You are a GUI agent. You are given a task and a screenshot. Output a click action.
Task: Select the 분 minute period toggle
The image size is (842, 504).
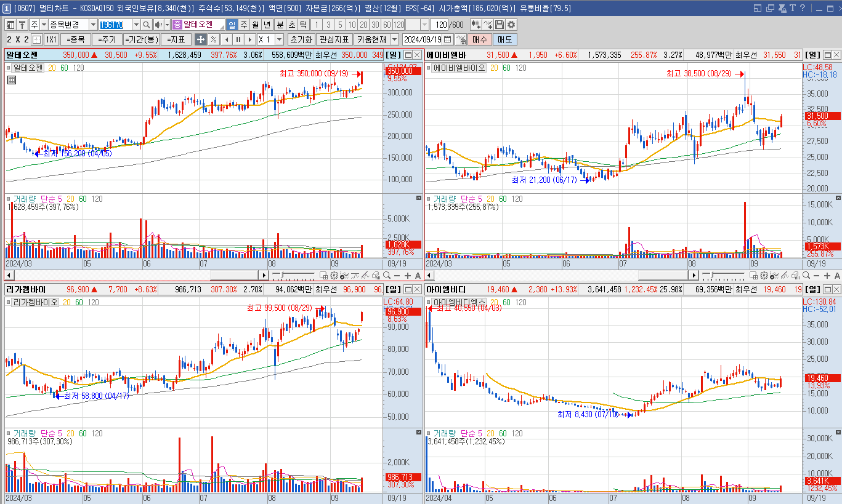(x=280, y=25)
